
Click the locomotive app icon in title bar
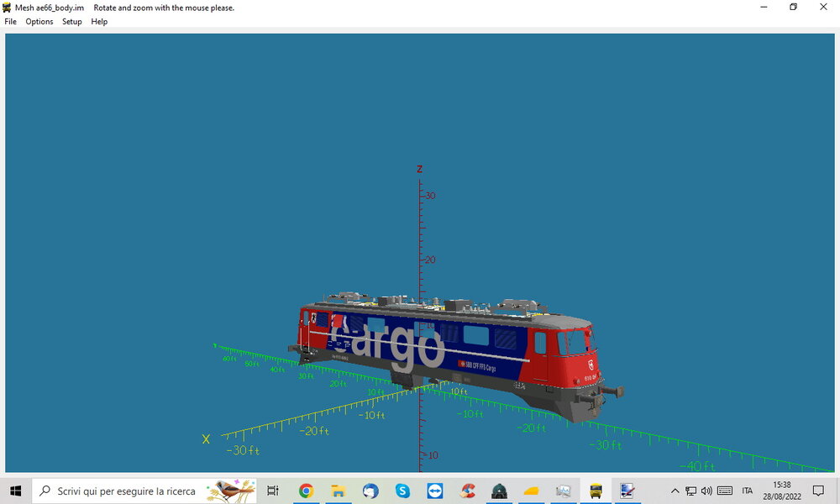tap(7, 8)
